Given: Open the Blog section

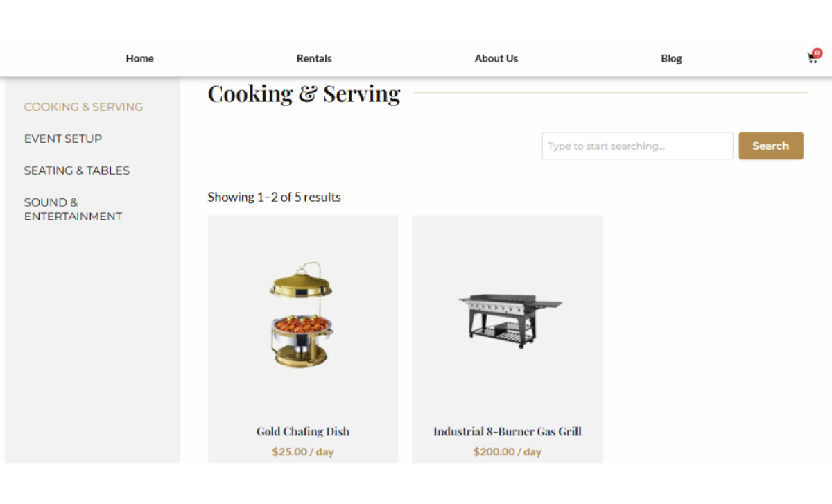Looking at the screenshot, I should pyautogui.click(x=670, y=59).
